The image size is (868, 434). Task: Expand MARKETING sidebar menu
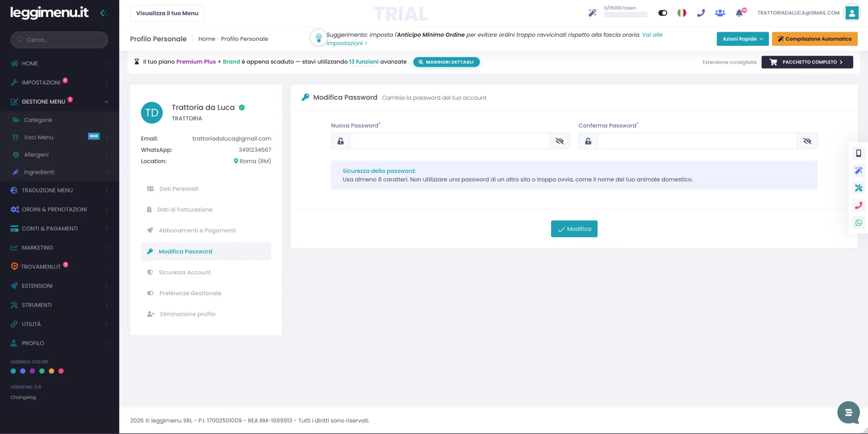point(59,248)
